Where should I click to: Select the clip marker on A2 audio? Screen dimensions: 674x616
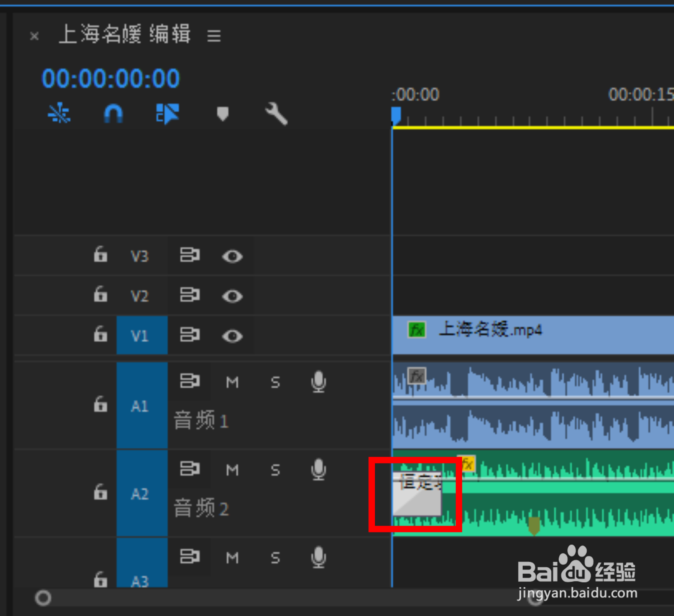tap(534, 525)
